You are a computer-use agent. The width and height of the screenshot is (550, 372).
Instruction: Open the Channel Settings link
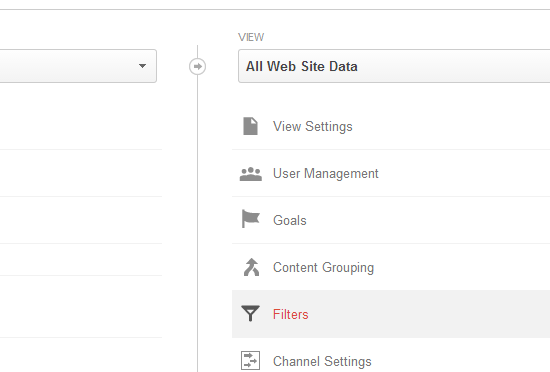coord(322,361)
